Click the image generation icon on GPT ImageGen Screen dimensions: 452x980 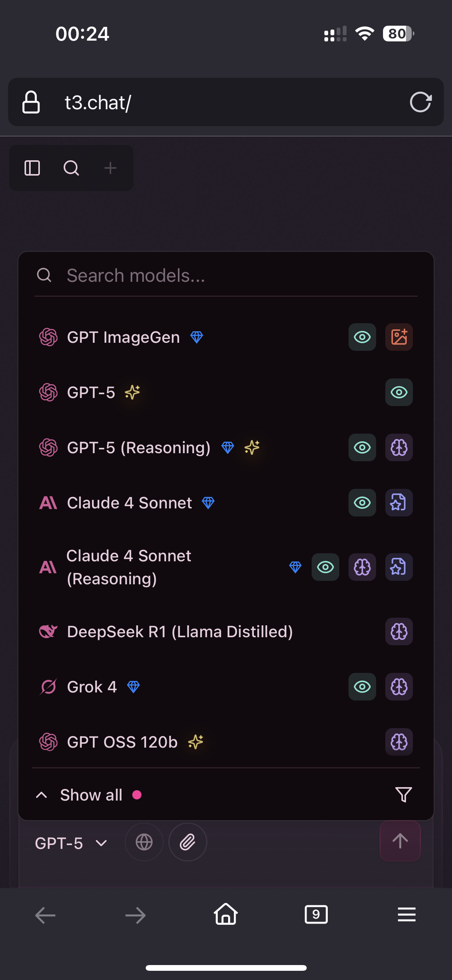399,337
